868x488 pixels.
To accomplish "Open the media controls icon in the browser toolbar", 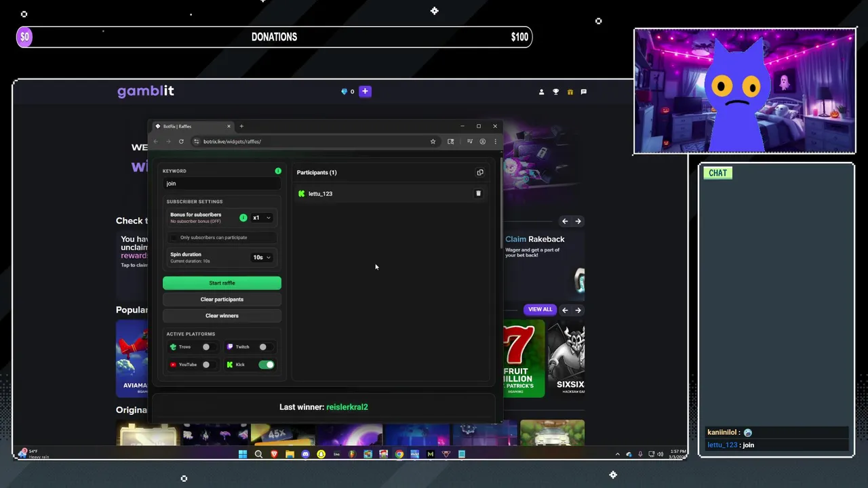I will (x=470, y=142).
